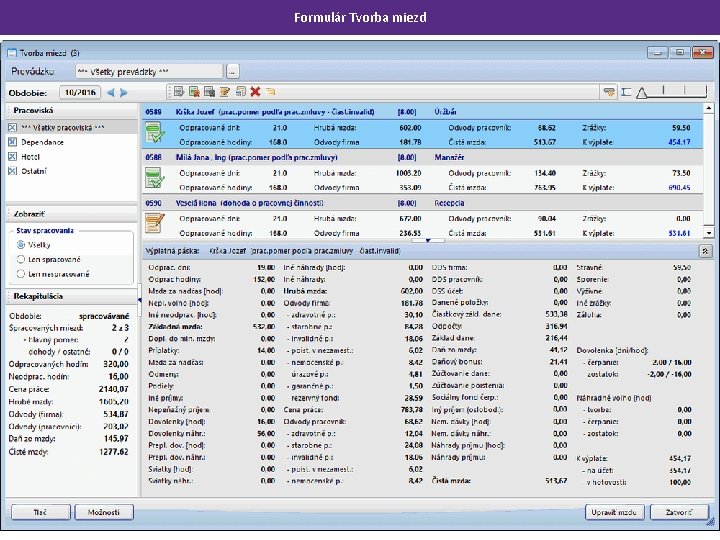720x540 pixels.
Task: Click the green check icon in Milá Jana's row
Action: point(155,178)
